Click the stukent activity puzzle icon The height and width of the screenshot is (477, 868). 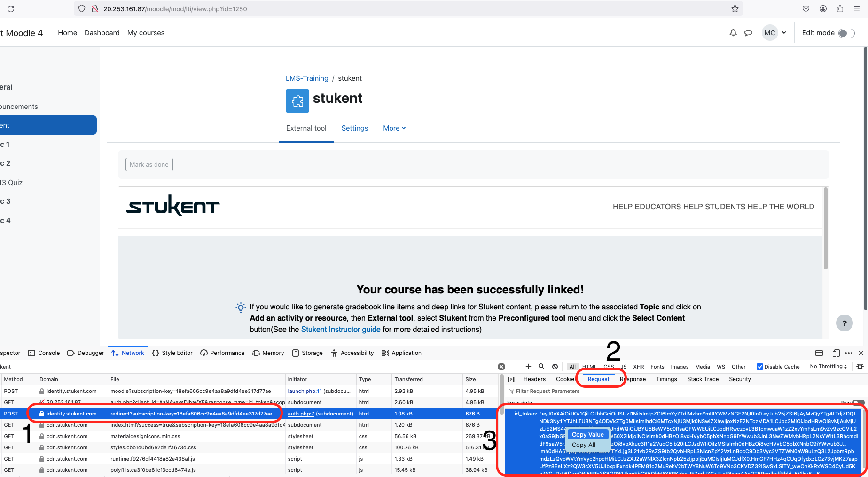[x=297, y=101]
